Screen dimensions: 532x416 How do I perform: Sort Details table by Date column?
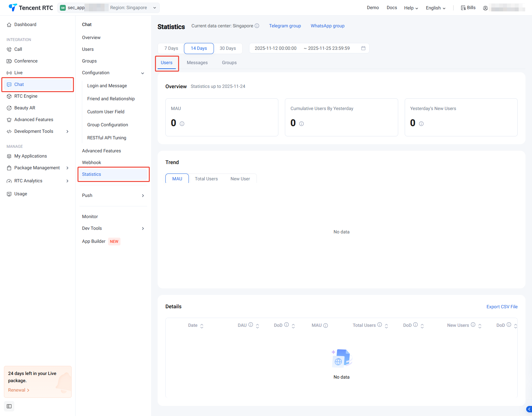[x=202, y=326]
